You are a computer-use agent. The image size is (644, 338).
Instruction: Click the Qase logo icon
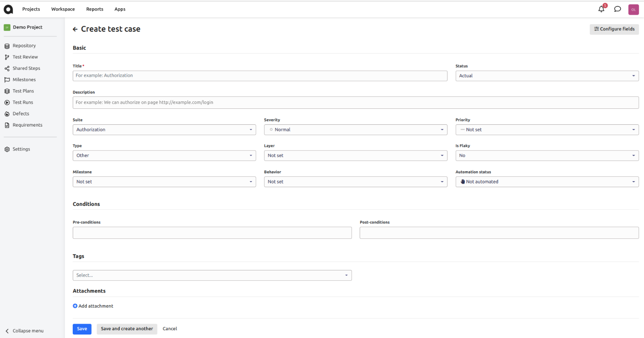pos(8,9)
